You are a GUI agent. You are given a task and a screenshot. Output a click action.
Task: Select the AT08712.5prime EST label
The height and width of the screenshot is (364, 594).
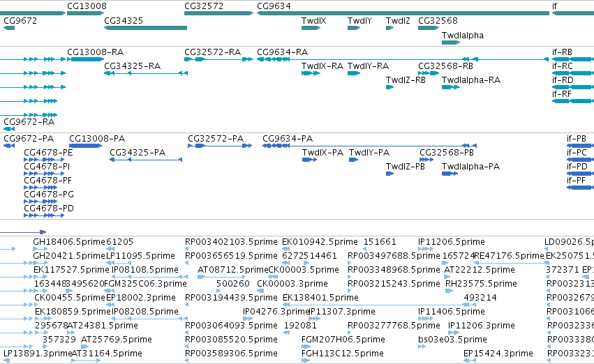pos(232,270)
